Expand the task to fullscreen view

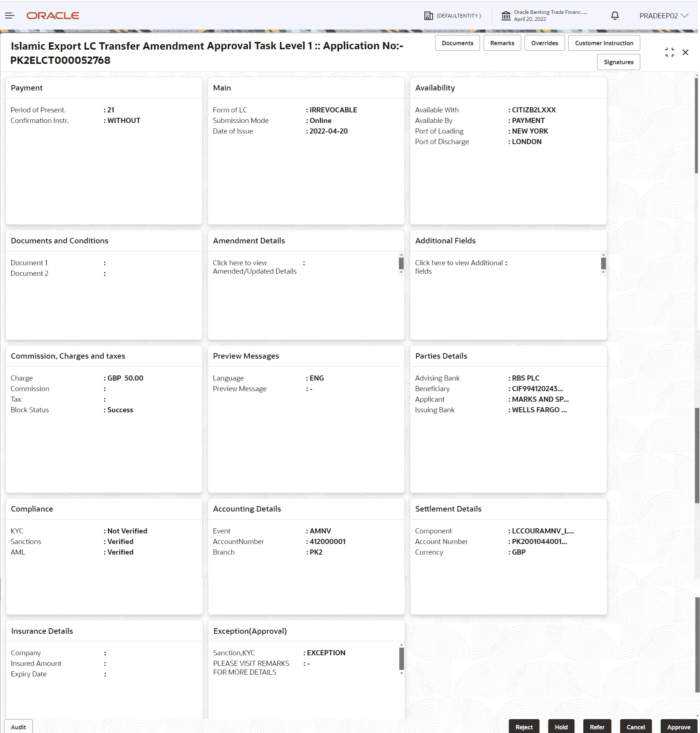[669, 52]
